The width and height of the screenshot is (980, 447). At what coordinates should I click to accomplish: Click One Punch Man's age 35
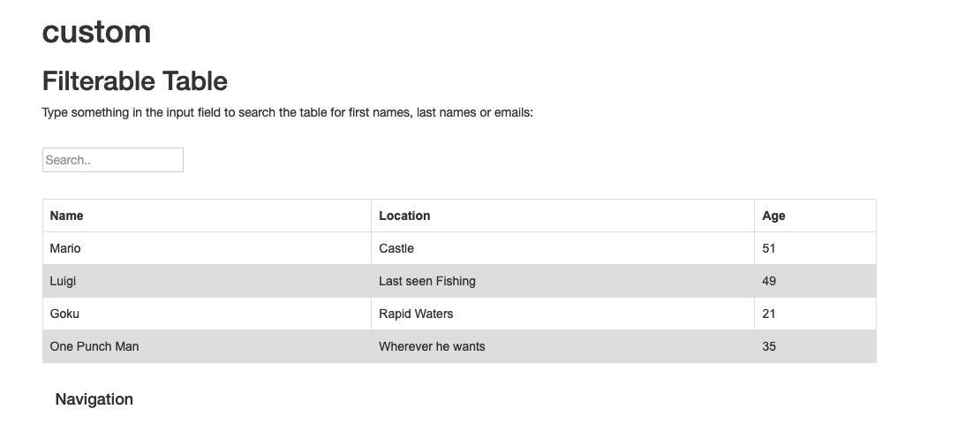pos(769,346)
